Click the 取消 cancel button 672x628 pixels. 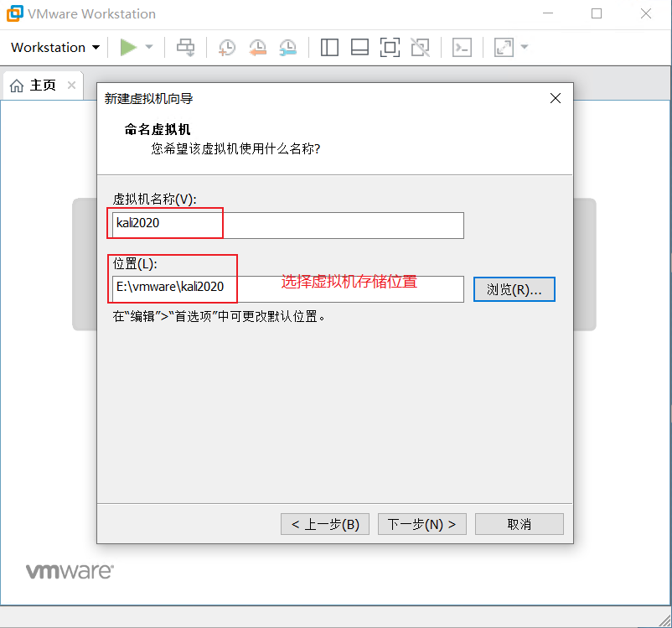pos(520,524)
